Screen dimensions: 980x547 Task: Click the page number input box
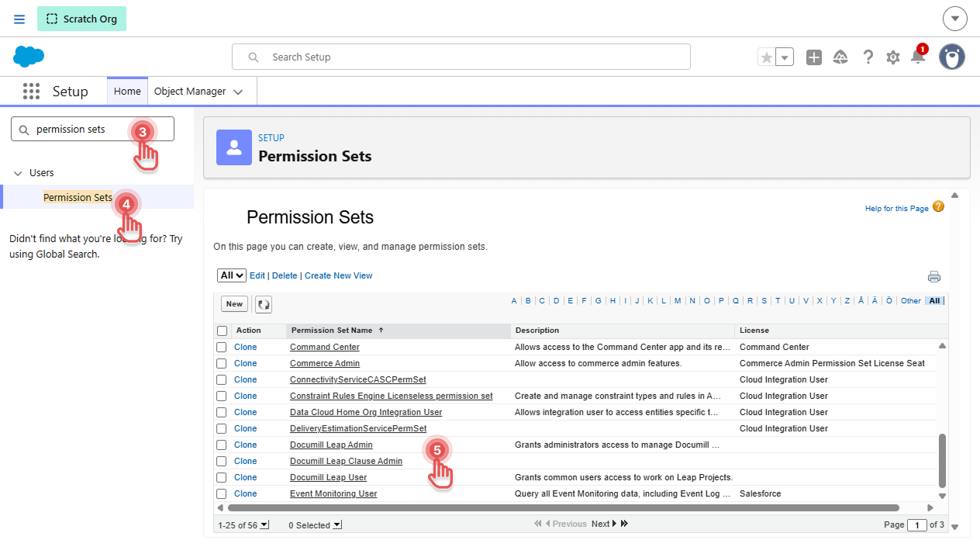(x=917, y=525)
